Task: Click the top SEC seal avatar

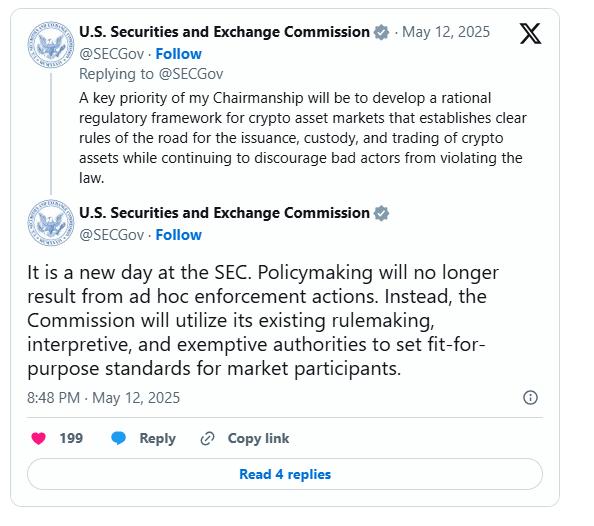Action: [x=50, y=45]
